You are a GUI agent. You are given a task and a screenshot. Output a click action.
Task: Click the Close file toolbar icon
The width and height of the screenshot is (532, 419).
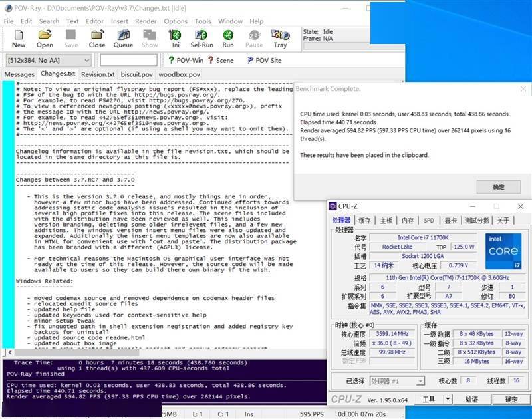(97, 39)
